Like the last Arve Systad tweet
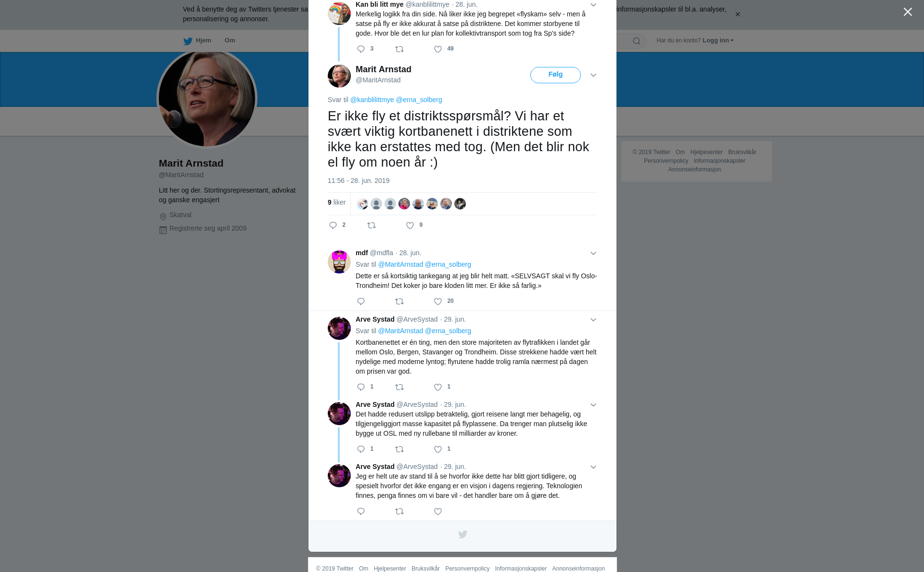Viewport: 924px width, 572px height. coord(438,511)
